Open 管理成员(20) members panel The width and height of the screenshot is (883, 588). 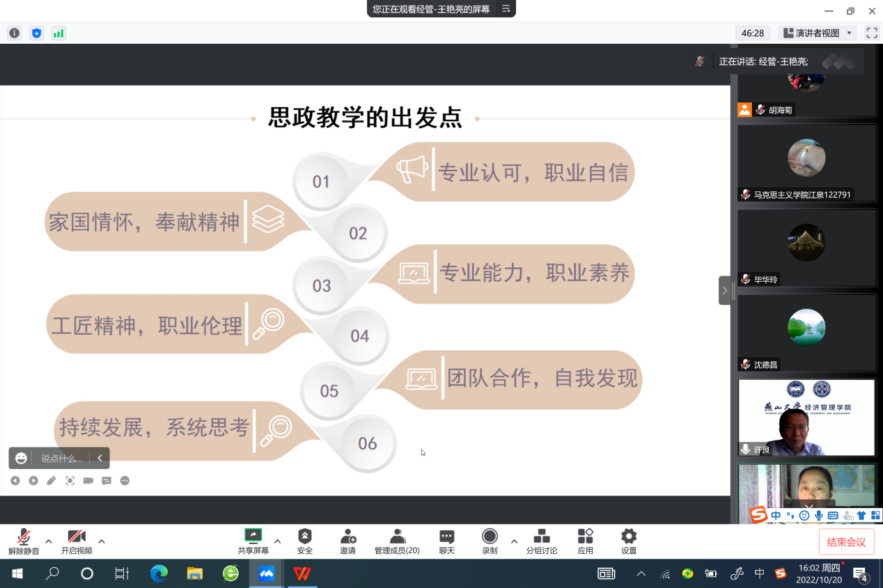tap(397, 541)
